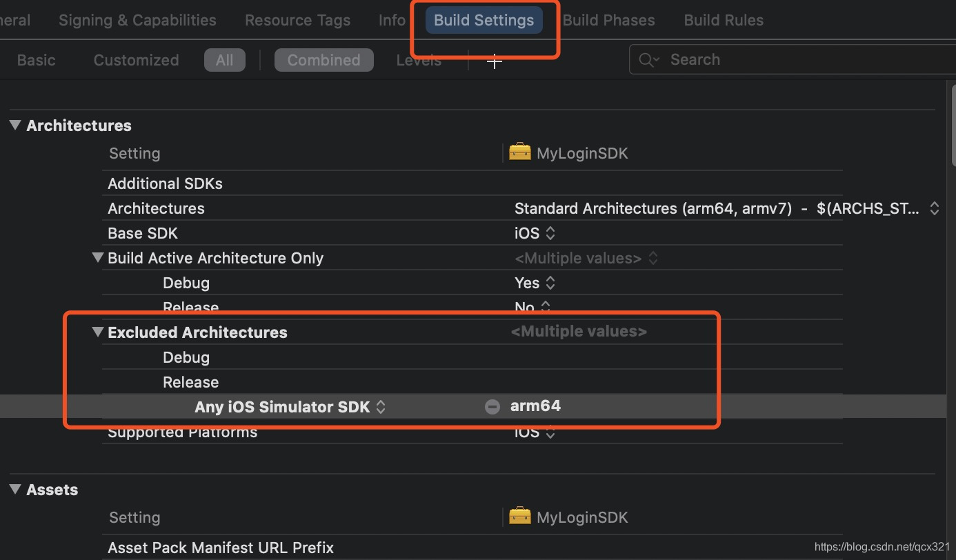Click the Excluded Architectures Multiple values text
This screenshot has width=956, height=560.
579,332
